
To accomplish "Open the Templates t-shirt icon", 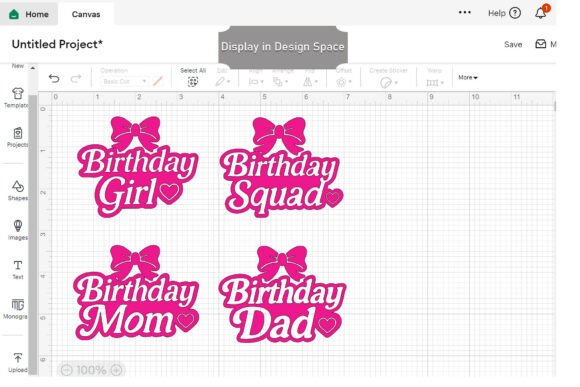I will coord(17,94).
